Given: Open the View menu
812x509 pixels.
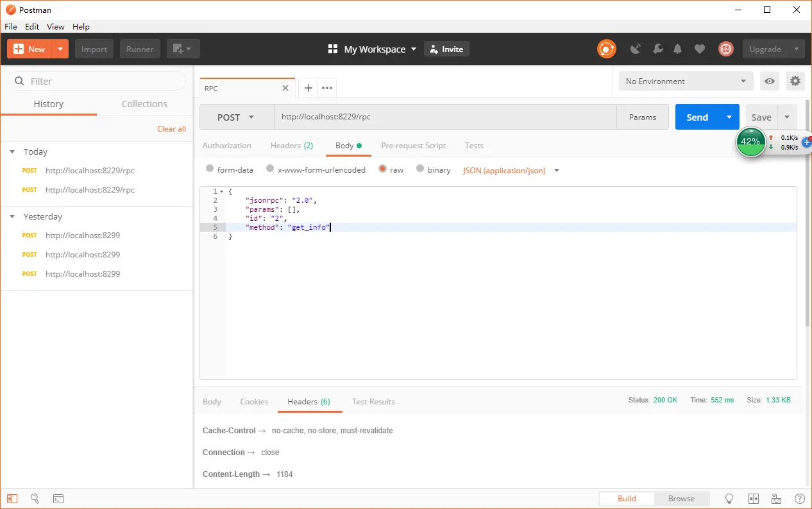Looking at the screenshot, I should tap(56, 26).
